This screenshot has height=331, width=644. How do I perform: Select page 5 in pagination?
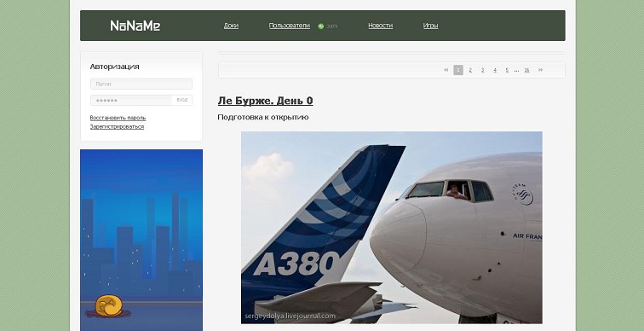pos(507,70)
